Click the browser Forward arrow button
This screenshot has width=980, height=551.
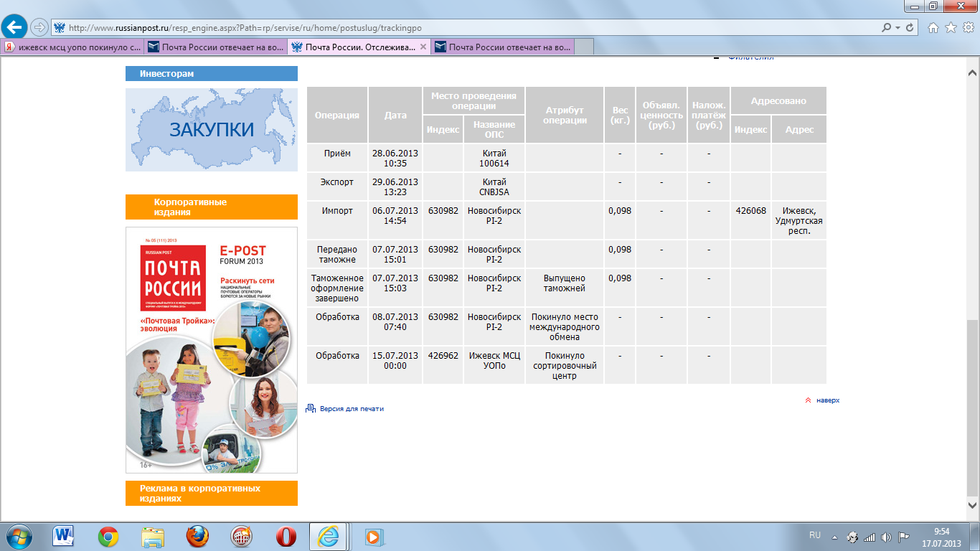point(39,27)
